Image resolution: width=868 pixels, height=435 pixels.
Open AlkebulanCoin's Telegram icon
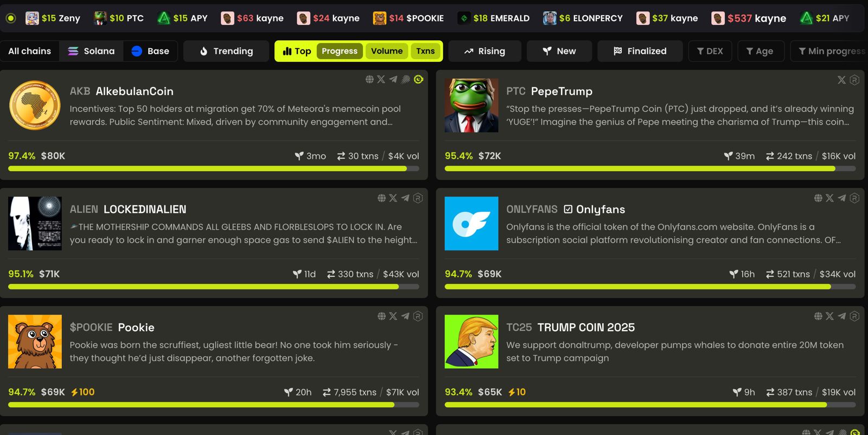pos(393,79)
